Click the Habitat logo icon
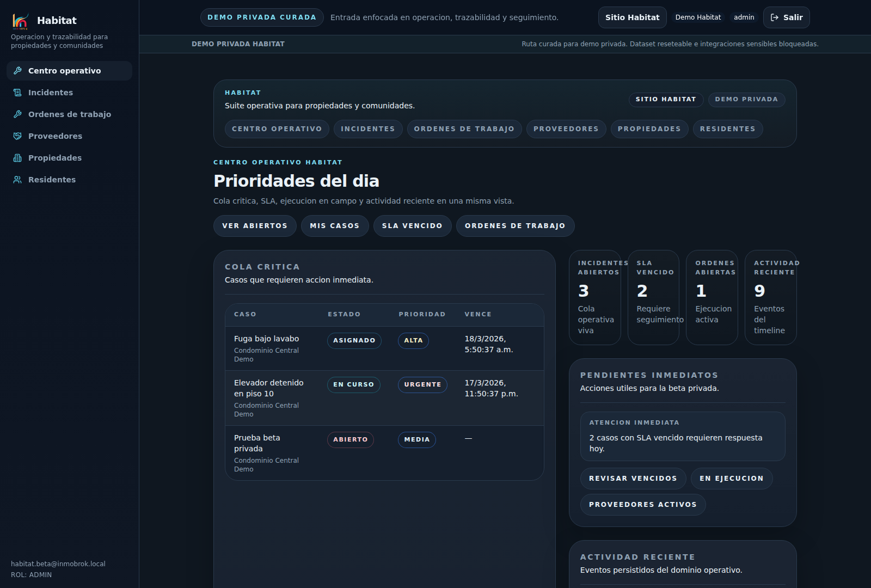Screen dimensions: 871x588 click(x=20, y=21)
